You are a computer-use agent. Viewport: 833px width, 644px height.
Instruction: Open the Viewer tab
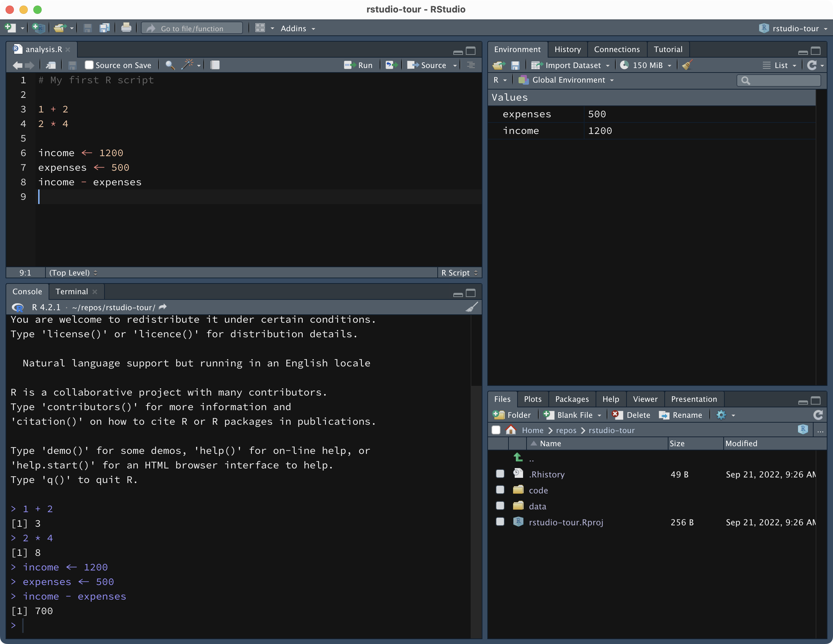click(x=645, y=399)
